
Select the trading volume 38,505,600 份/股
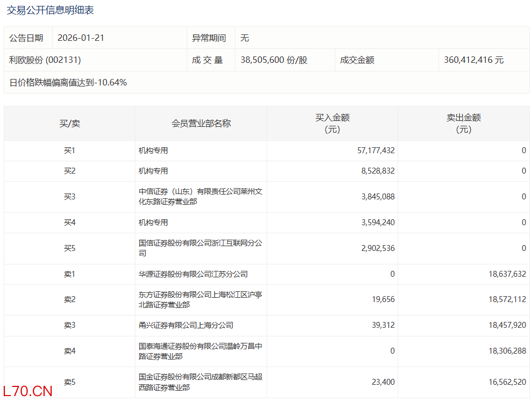(x=274, y=60)
